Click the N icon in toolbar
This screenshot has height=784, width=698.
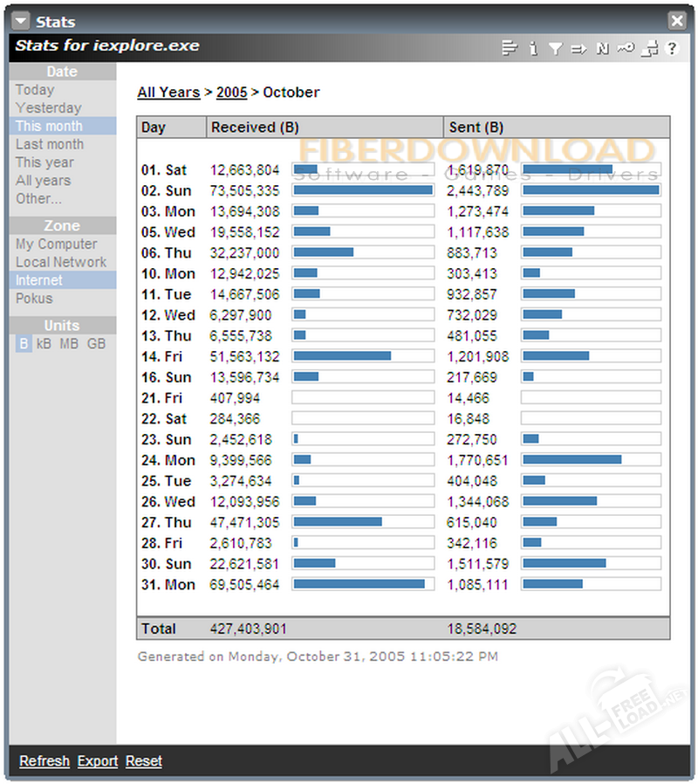pyautogui.click(x=602, y=49)
